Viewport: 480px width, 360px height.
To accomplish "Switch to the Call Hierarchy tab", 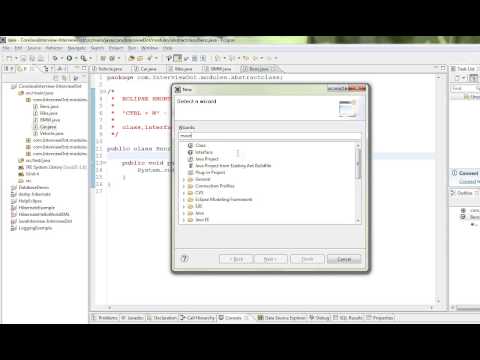I will point(198,318).
